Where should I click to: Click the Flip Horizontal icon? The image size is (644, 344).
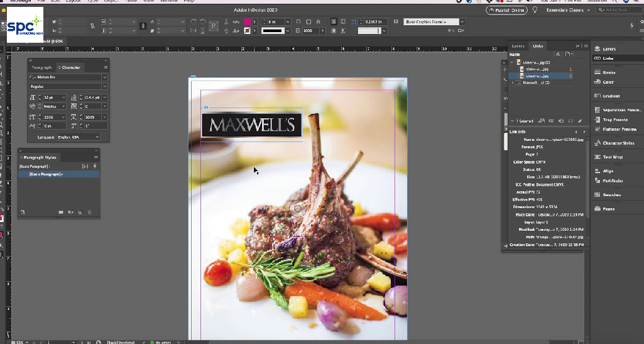click(x=194, y=31)
